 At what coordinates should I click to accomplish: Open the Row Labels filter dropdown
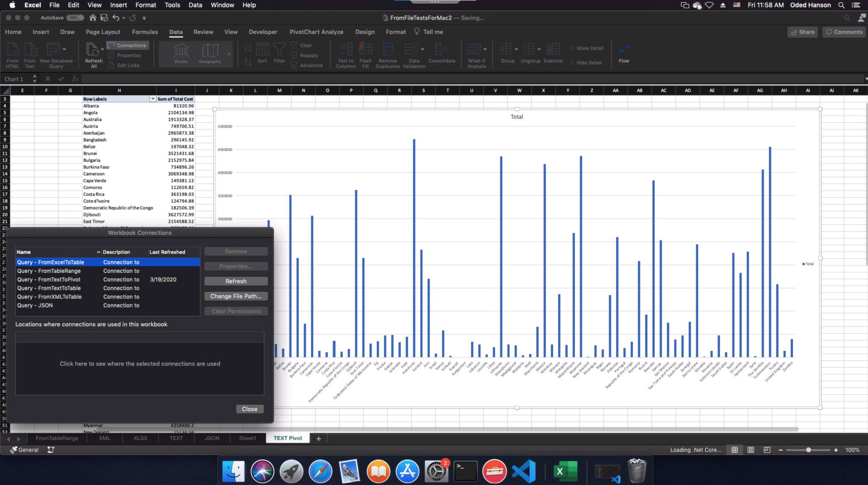point(153,99)
